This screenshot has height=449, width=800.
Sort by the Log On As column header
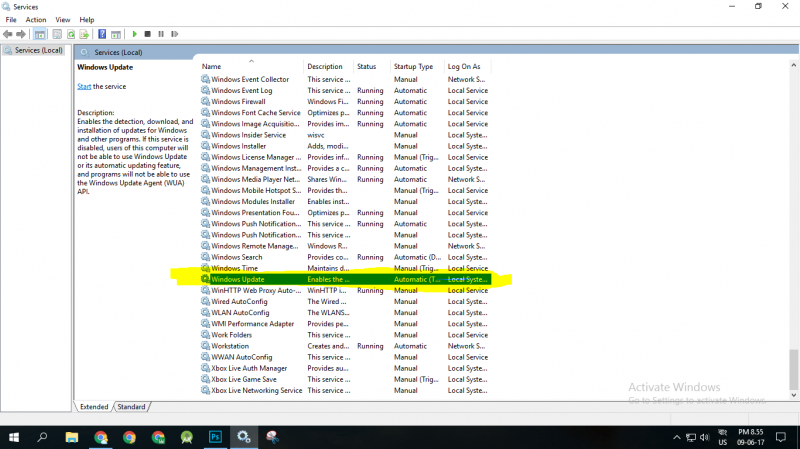point(467,66)
